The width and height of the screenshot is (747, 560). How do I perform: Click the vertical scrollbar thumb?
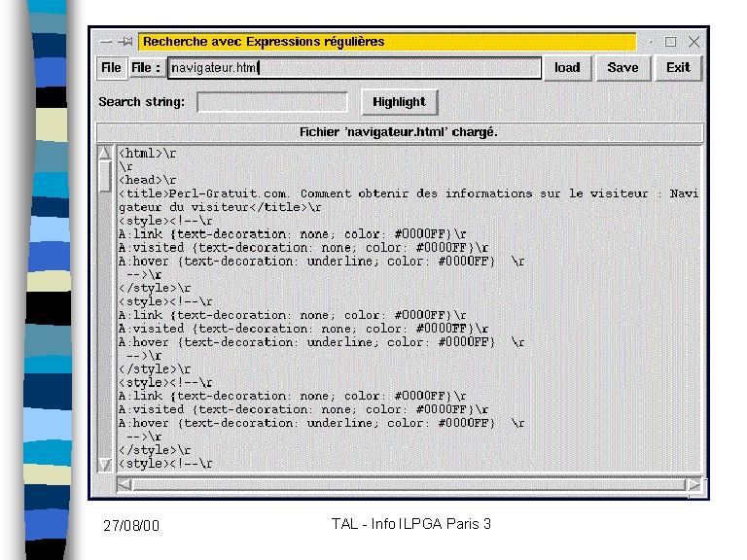click(105, 175)
